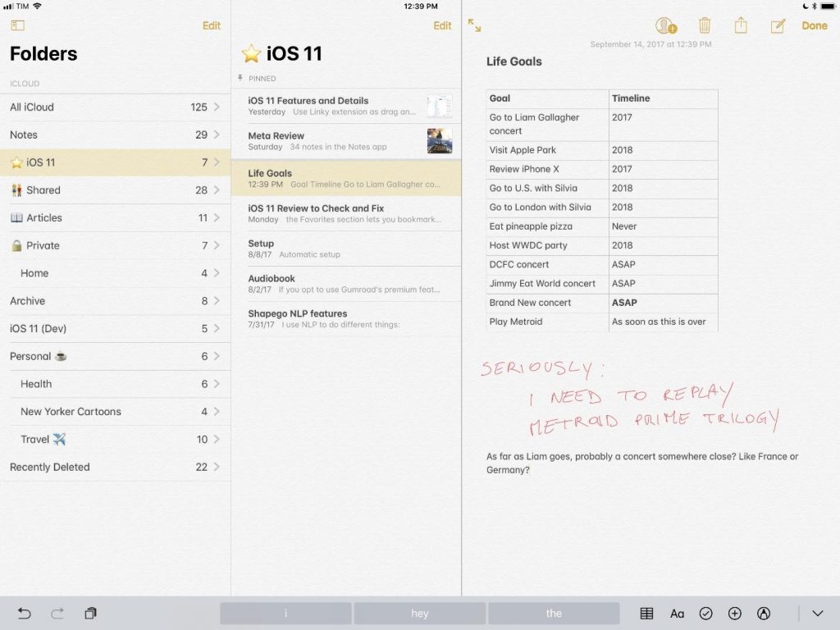Screen dimensions: 840x630
Task: Tap the Wi-Fi status icon
Action: [37, 6]
